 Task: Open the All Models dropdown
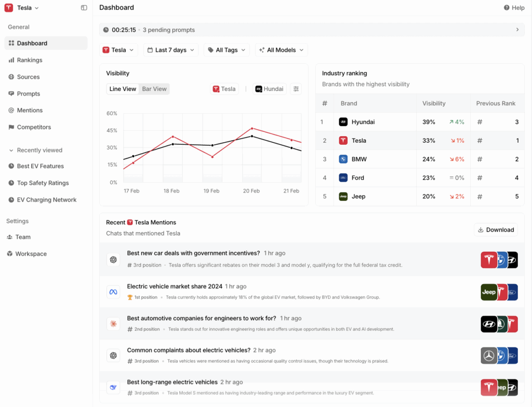281,50
